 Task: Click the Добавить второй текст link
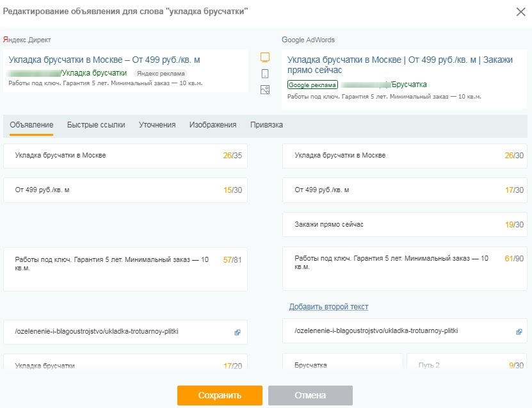click(x=328, y=307)
